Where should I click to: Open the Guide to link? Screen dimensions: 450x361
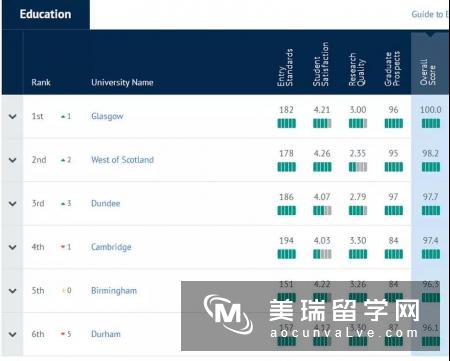[x=430, y=14]
